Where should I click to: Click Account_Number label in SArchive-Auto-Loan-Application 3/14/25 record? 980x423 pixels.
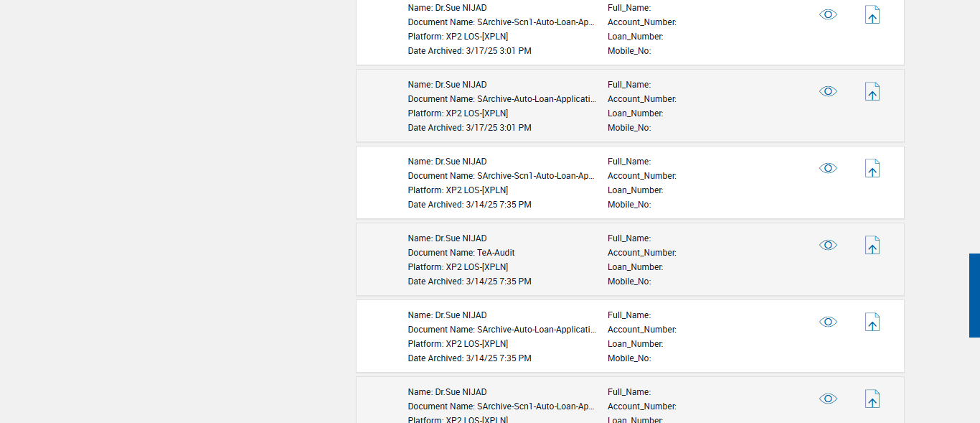641,330
